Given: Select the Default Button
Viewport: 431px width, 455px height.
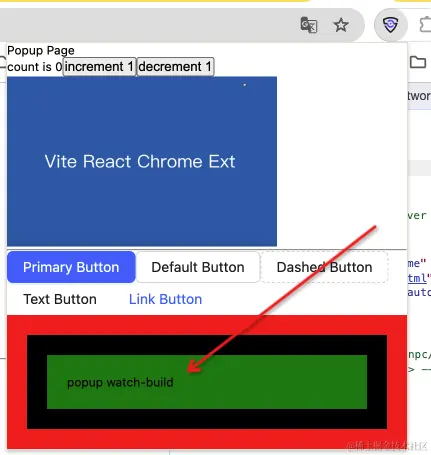Looking at the screenshot, I should click(198, 267).
